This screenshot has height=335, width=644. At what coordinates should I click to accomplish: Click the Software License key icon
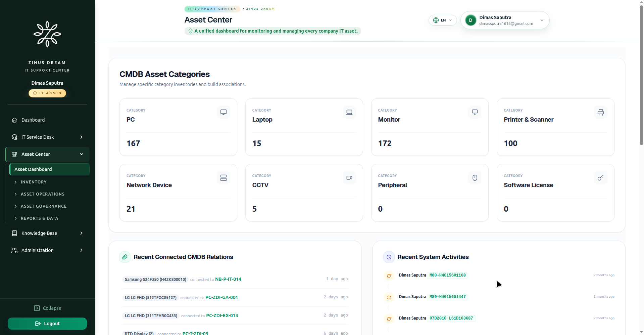pos(601,178)
